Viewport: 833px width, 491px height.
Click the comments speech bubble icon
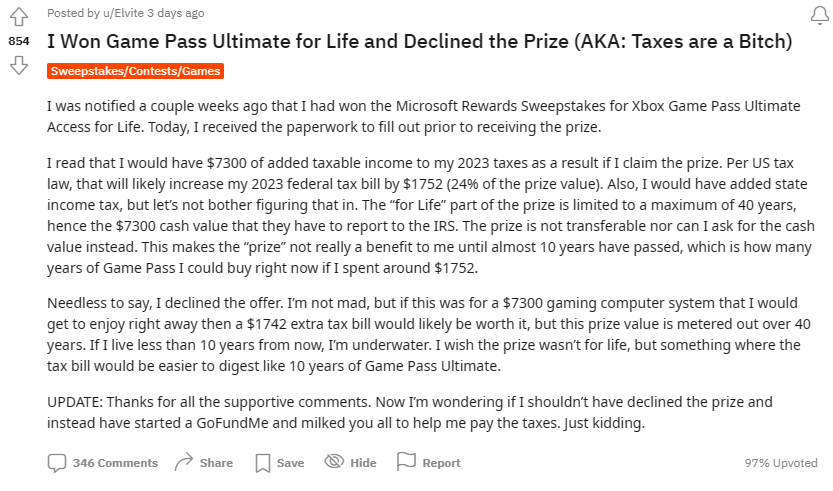pyautogui.click(x=57, y=462)
